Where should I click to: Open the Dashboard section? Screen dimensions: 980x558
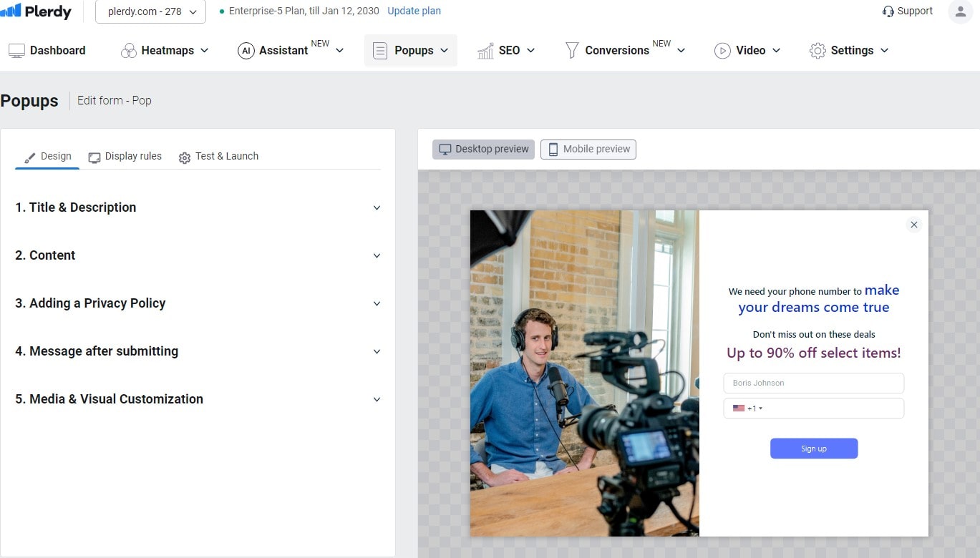[x=47, y=50]
